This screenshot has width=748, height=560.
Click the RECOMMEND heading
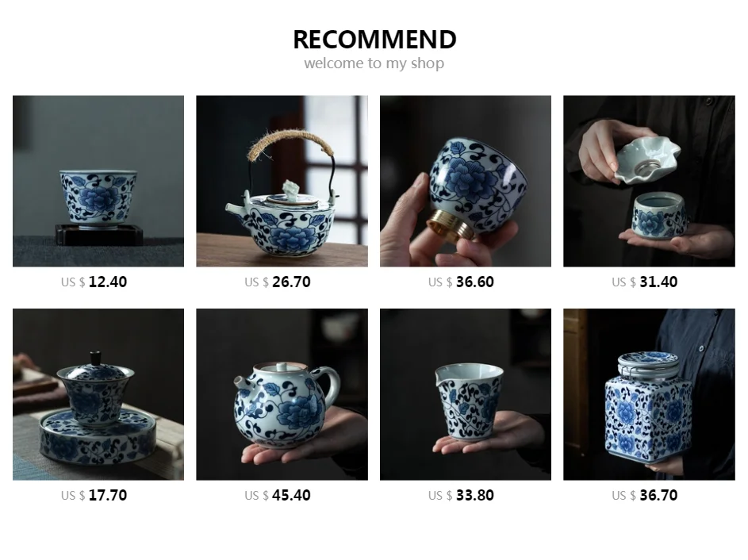(x=374, y=40)
